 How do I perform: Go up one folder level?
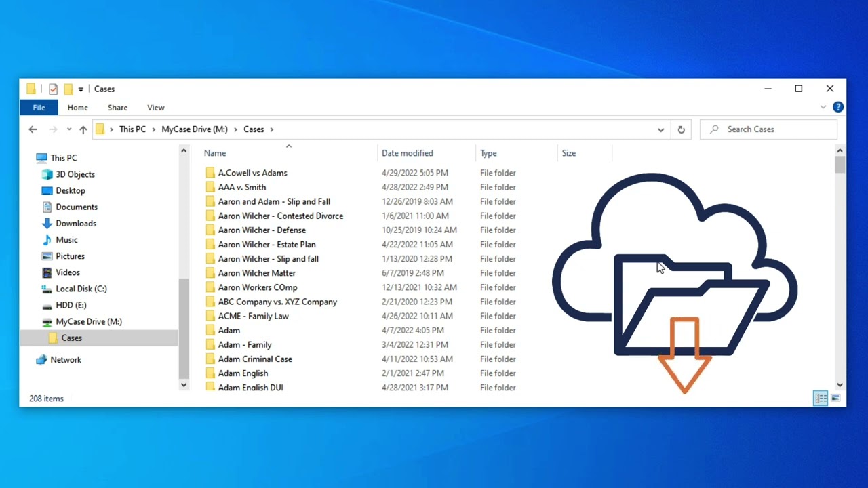click(x=83, y=129)
